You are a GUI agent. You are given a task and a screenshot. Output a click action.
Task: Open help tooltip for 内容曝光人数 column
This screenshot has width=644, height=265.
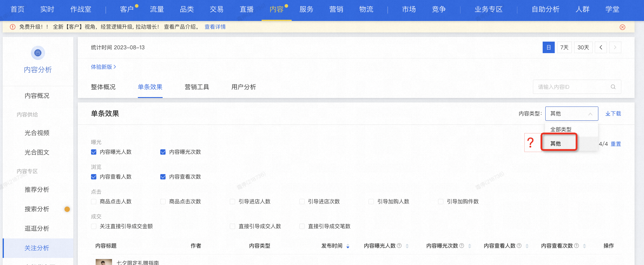coord(399,246)
